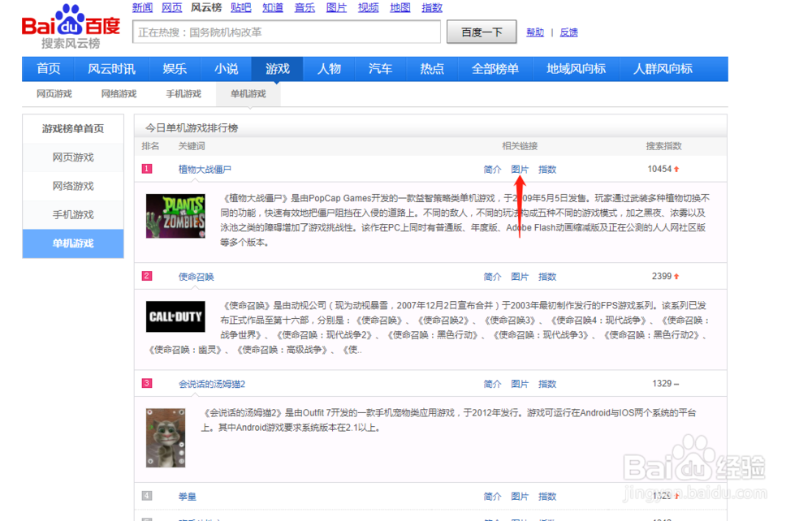Click the Baidu logo at top left
Image resolution: width=812 pixels, height=521 pixels.
[x=69, y=24]
